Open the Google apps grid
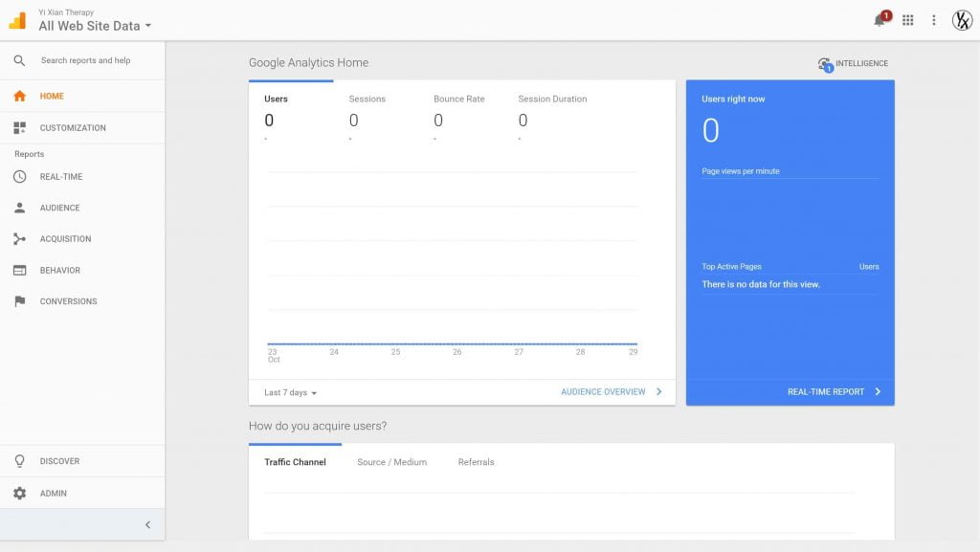The height and width of the screenshot is (552, 980). [x=908, y=21]
